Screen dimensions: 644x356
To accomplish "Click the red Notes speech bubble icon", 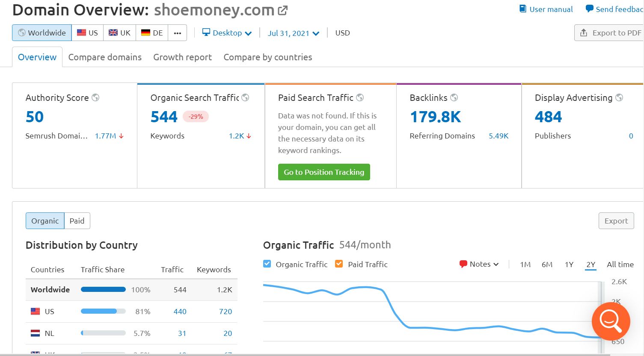I will (x=463, y=264).
